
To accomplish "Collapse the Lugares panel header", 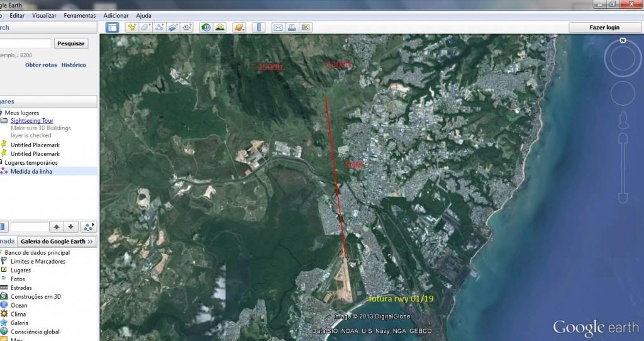I will point(48,101).
